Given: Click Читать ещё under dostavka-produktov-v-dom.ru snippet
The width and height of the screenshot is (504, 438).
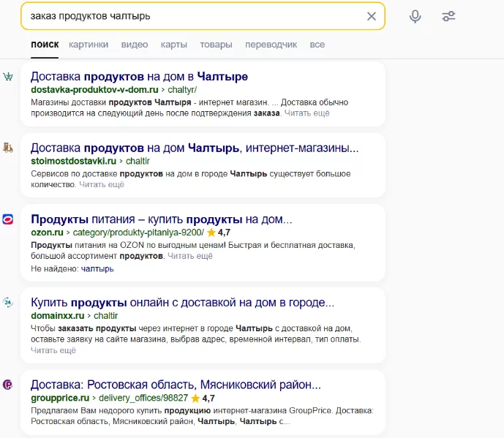Looking at the screenshot, I should point(307,113).
